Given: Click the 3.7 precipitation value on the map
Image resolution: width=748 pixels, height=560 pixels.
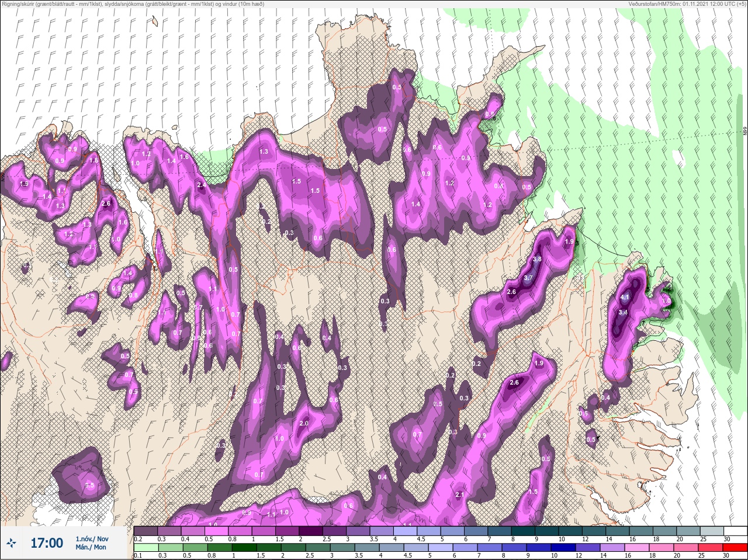Looking at the screenshot, I should (528, 278).
